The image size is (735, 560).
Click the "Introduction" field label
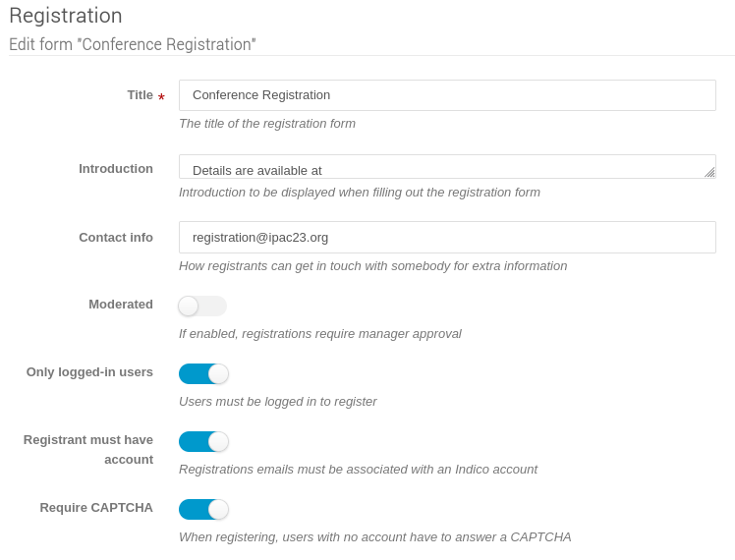coord(116,168)
